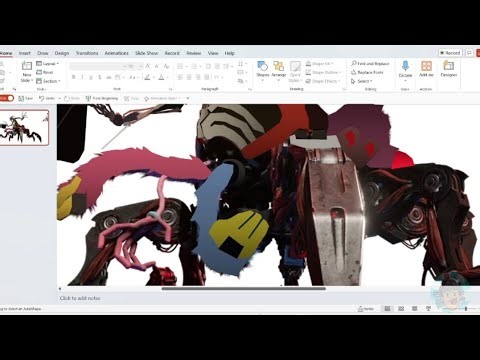Open the Shape Fill dropdown
Viewport: 480px width, 360px height.
click(319, 63)
